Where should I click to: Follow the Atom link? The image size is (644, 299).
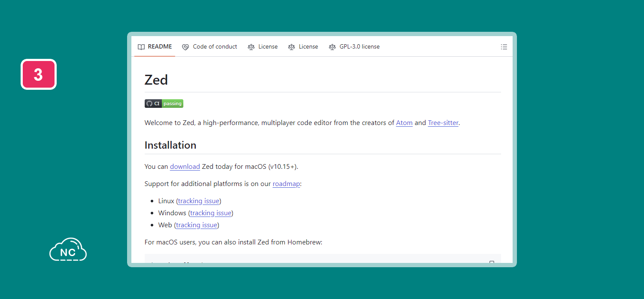coord(404,123)
